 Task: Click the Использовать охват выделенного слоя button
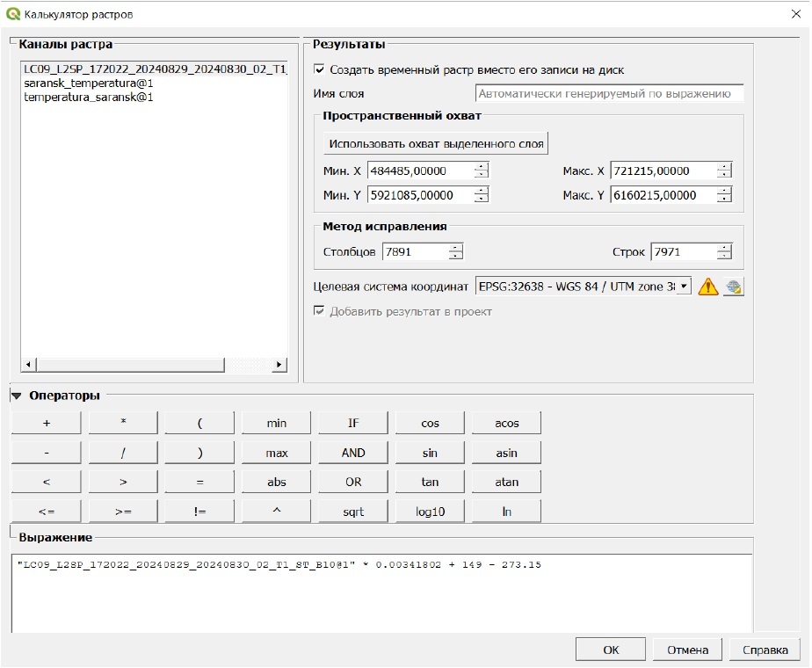coord(436,143)
